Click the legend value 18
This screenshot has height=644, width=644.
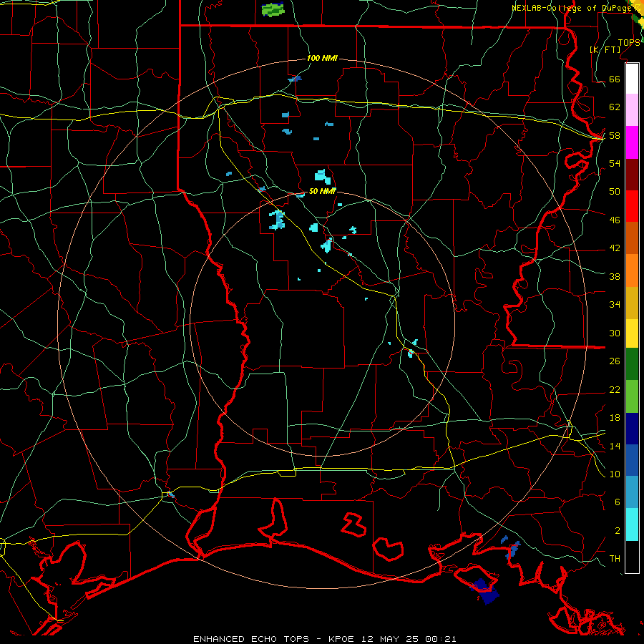[x=615, y=418]
